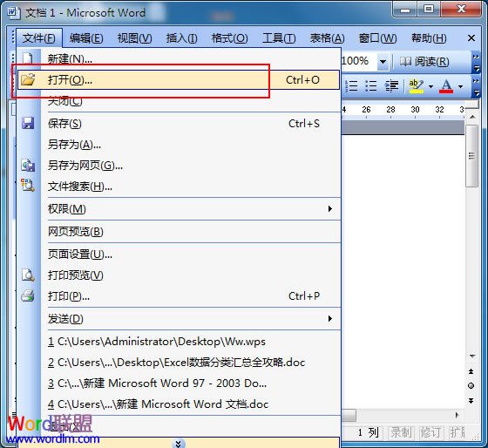This screenshot has height=448, width=488.
Task: Open the 格式(O) menu
Action: click(x=230, y=38)
